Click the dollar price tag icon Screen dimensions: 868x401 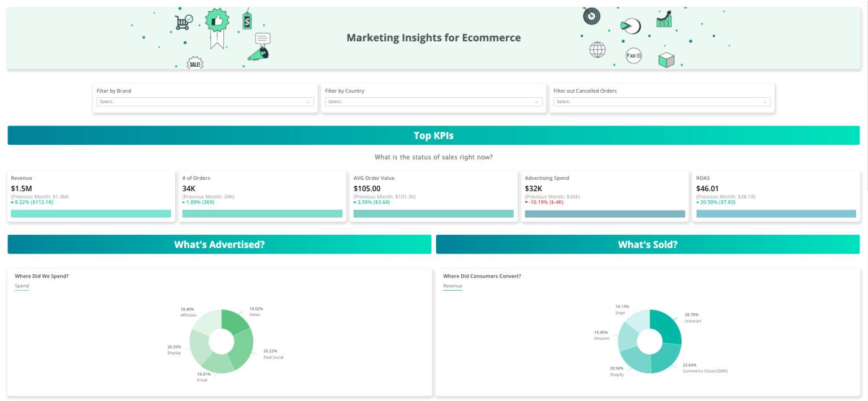click(247, 21)
